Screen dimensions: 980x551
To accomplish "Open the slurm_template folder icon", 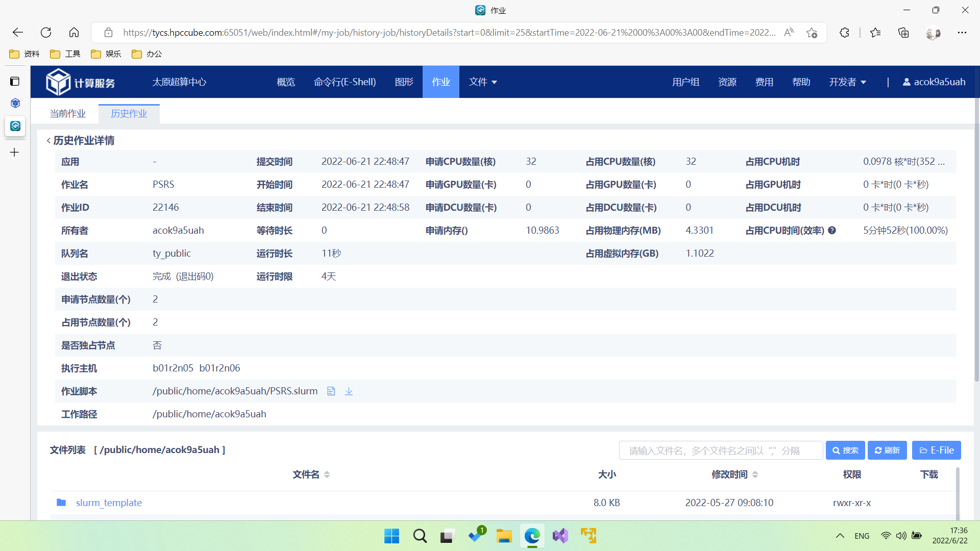I will [61, 503].
